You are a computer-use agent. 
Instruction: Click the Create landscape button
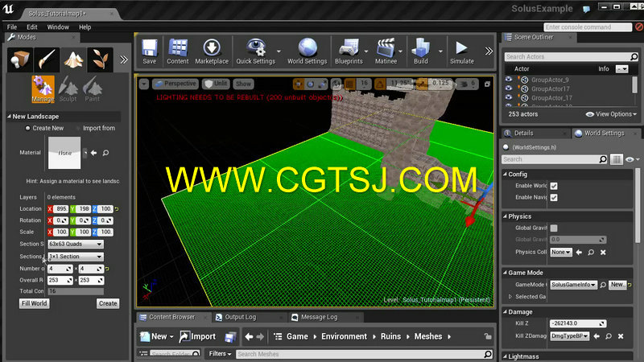(x=108, y=303)
